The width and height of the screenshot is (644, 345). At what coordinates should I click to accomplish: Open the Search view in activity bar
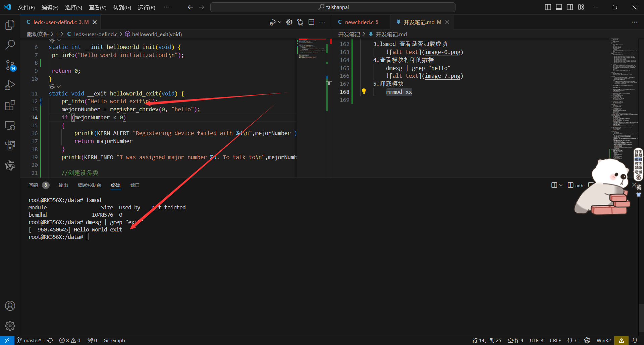10,45
